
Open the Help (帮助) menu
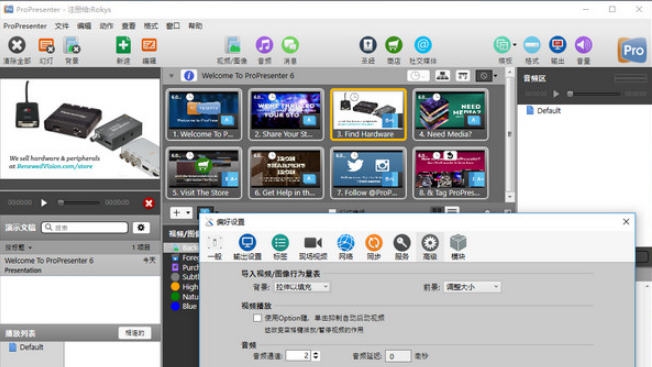coord(195,26)
